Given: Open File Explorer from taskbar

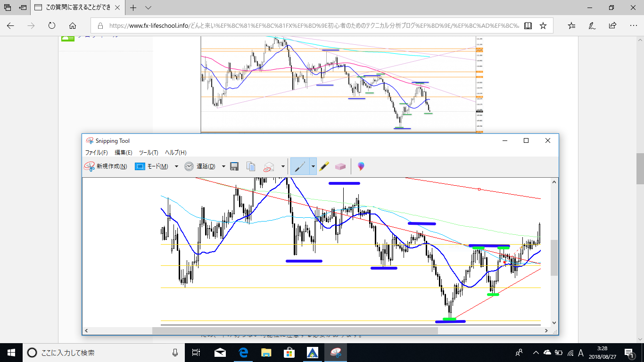Looking at the screenshot, I should (266, 353).
